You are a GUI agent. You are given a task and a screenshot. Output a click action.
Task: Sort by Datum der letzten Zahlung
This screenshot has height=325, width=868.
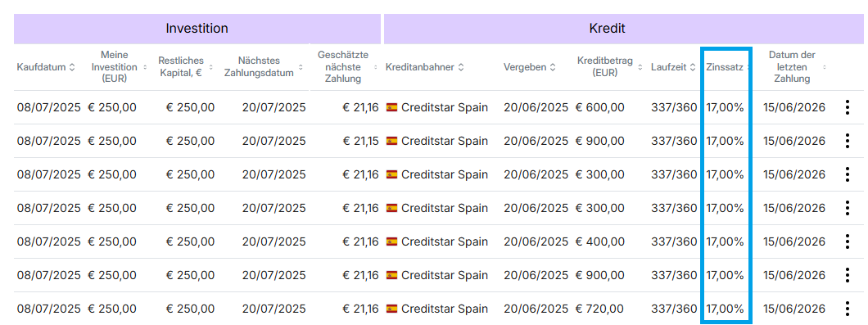[x=792, y=66]
